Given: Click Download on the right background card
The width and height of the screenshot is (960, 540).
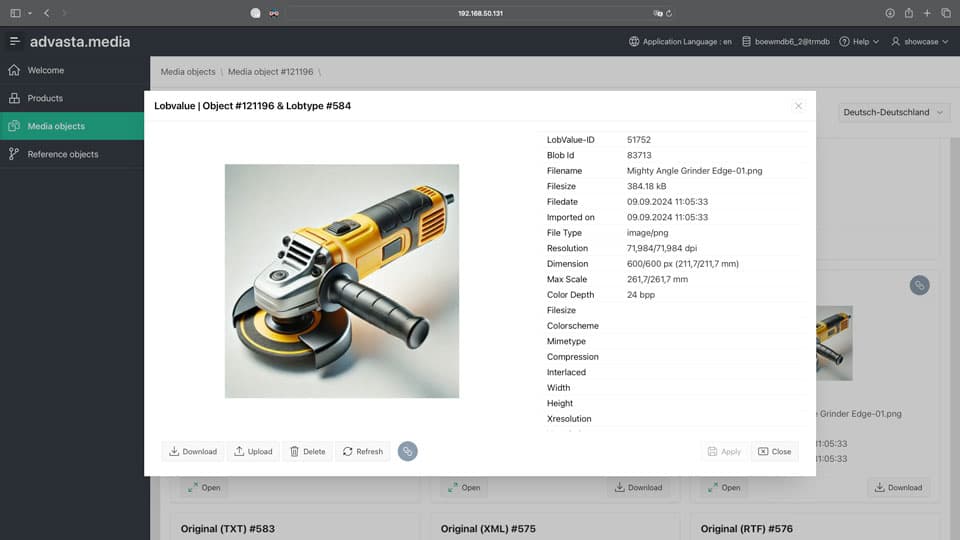Looking at the screenshot, I should (898, 487).
